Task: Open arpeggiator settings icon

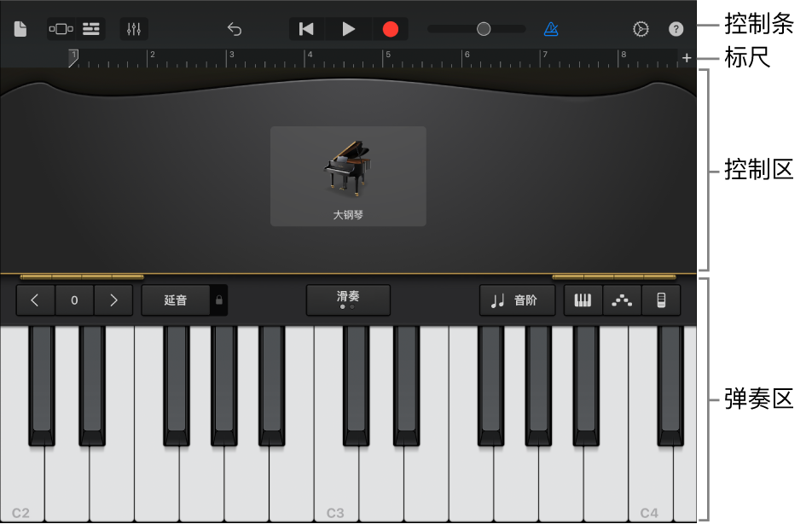Action: pyautogui.click(x=622, y=300)
